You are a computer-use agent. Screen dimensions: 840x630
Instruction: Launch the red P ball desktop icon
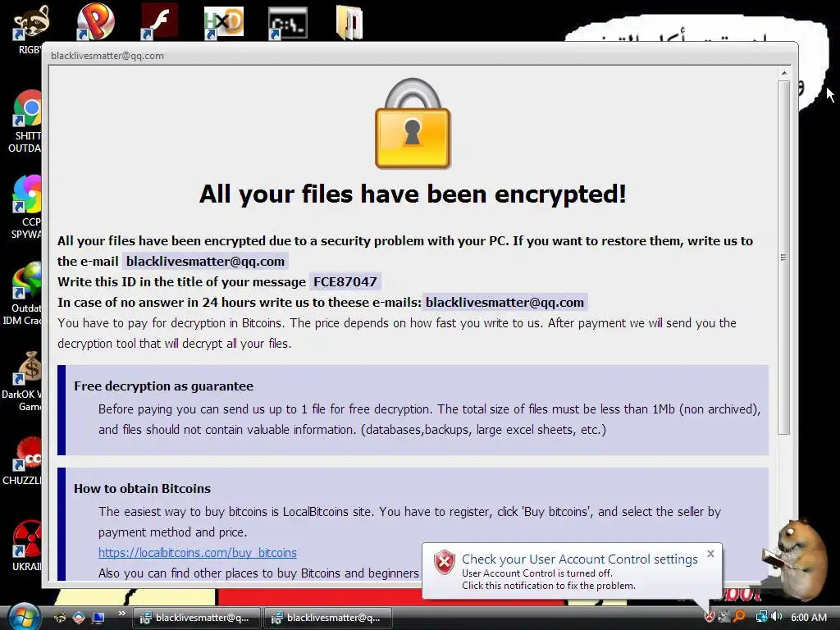point(95,21)
